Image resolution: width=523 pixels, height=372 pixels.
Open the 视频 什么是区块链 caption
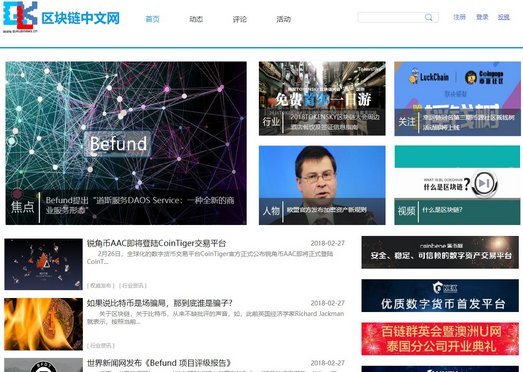point(442,210)
